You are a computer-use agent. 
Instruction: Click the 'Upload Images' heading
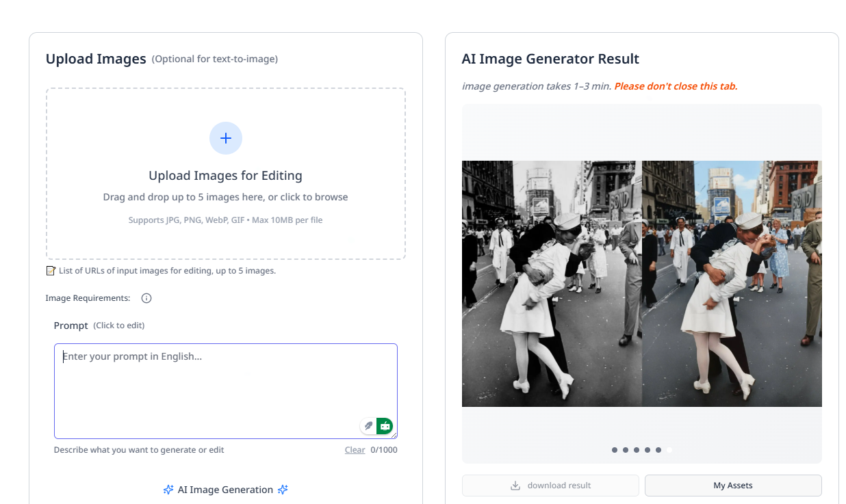(96, 59)
